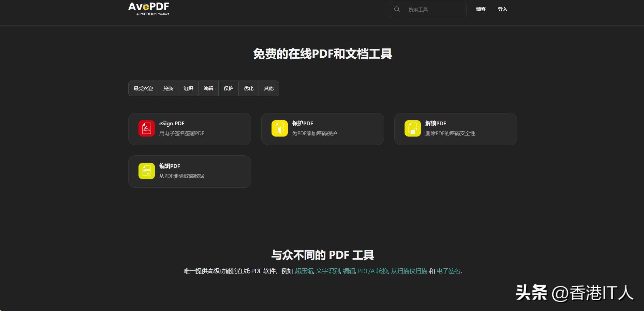Viewport: 644px width, 311px height.
Task: Click the 登入 login link
Action: click(x=502, y=9)
